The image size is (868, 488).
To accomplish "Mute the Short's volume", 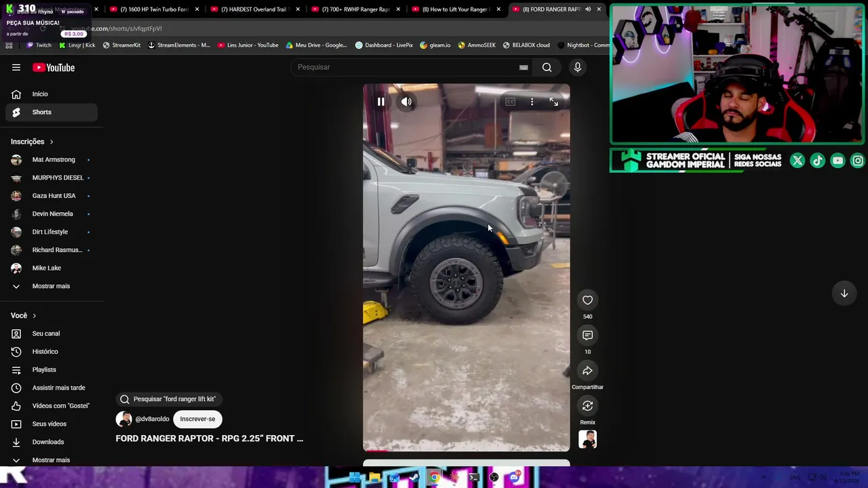I will [x=406, y=102].
